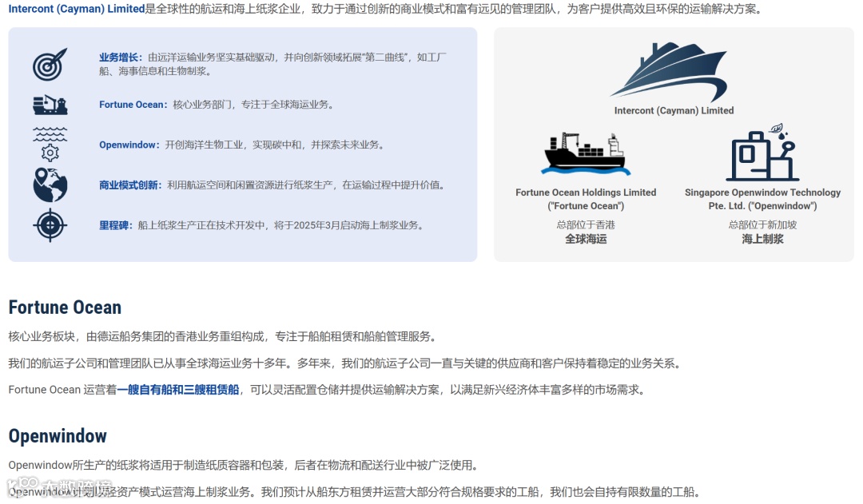Image resolution: width=863 pixels, height=504 pixels.
Task: Click the highlighted 一艘自有船和三艘租赁船 text
Action: (x=177, y=390)
